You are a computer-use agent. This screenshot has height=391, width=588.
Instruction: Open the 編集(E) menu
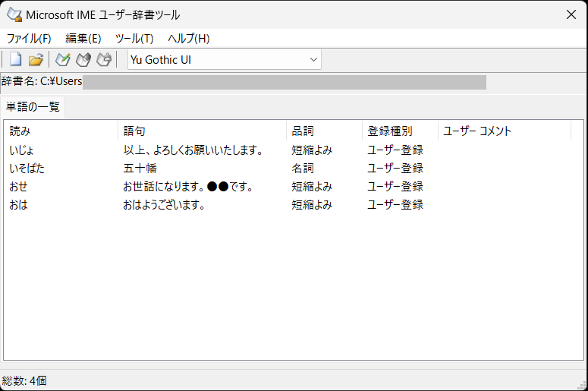point(83,38)
